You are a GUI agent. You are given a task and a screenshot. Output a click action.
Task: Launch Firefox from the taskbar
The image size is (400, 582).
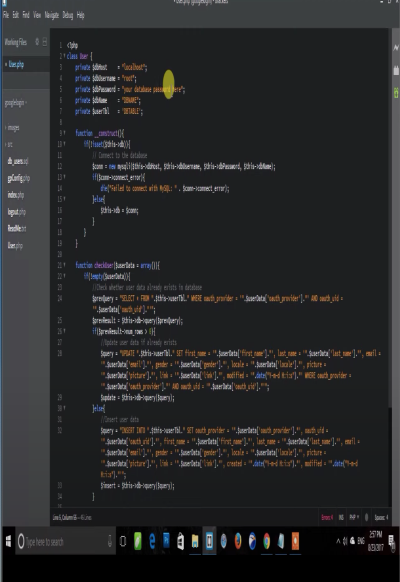tap(238, 541)
